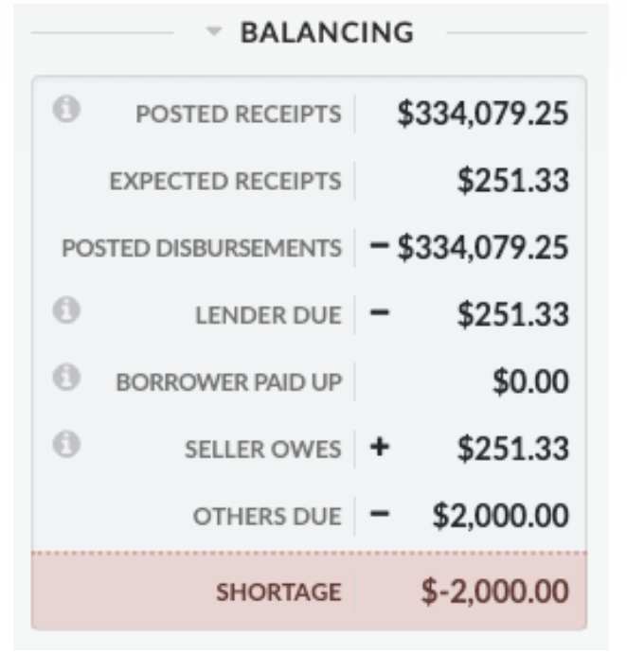Select the Posted Receipts label
Viewport: 627px width, 672px height.
pos(238,115)
